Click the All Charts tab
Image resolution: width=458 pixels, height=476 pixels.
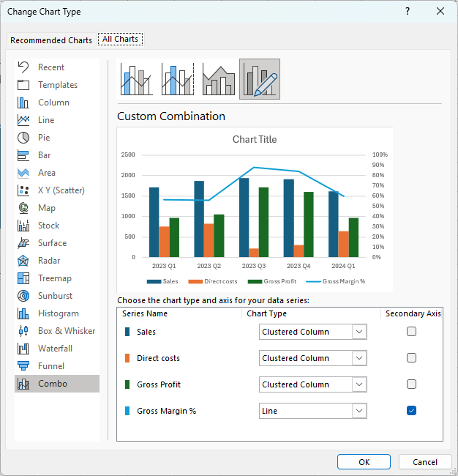[x=121, y=40]
